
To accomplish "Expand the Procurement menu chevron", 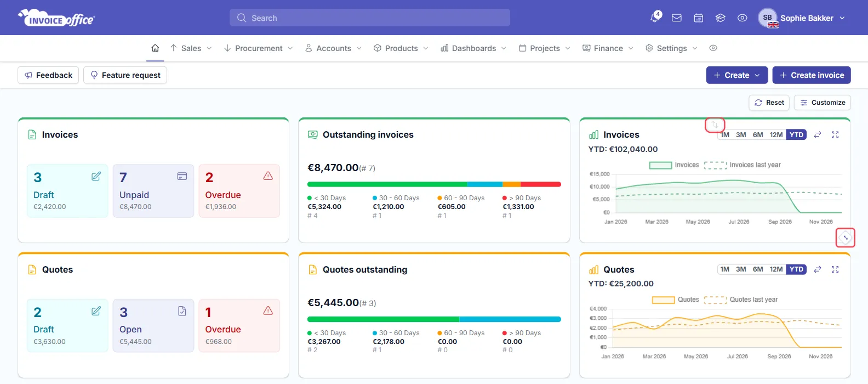I will [x=290, y=48].
